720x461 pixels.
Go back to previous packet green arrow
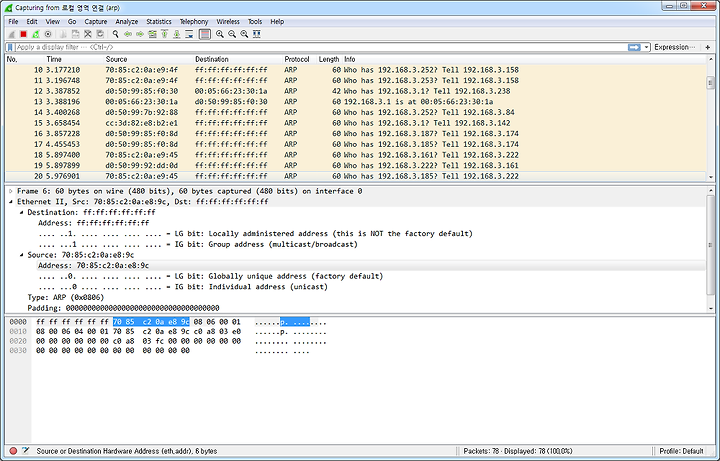pyautogui.click(x=128, y=34)
